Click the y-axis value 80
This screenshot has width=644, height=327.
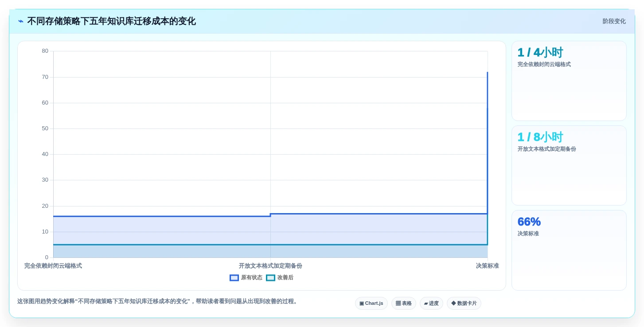45,51
